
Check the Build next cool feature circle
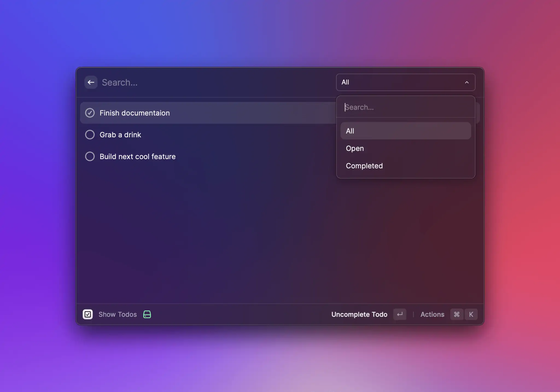90,156
